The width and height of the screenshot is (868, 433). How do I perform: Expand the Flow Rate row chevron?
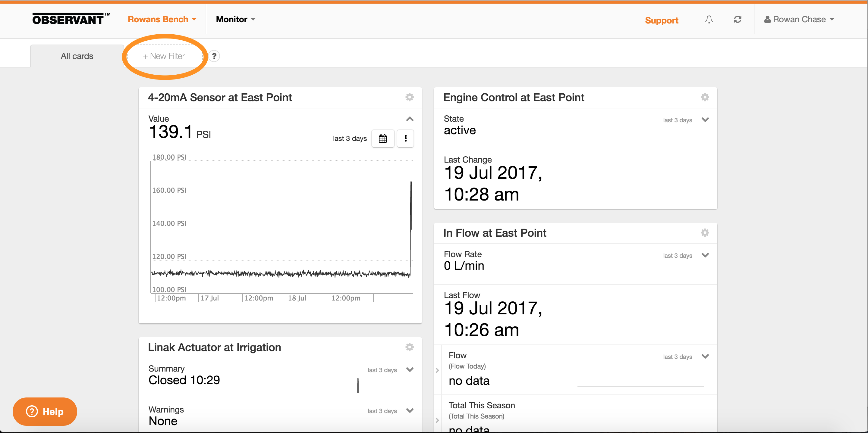click(x=705, y=255)
